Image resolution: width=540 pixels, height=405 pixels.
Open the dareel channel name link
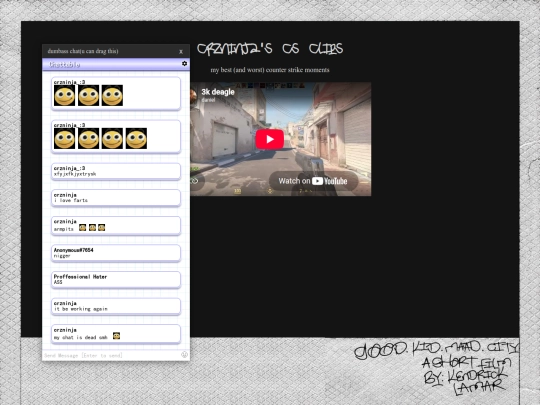[x=208, y=100]
